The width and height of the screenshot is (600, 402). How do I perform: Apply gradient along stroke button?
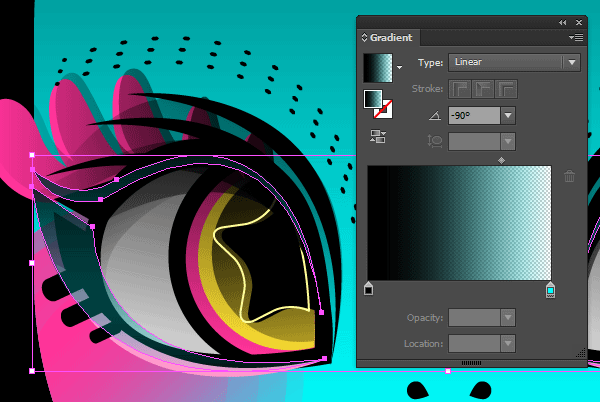485,90
